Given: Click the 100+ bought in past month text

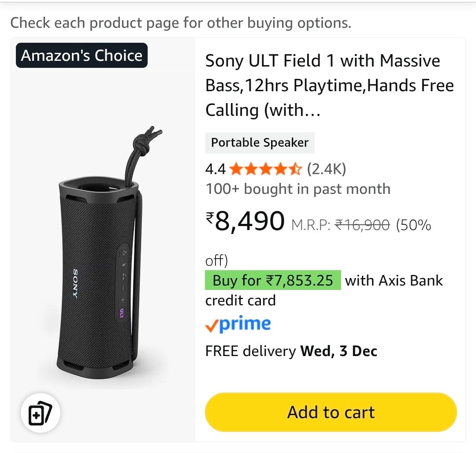Looking at the screenshot, I should 298,189.
